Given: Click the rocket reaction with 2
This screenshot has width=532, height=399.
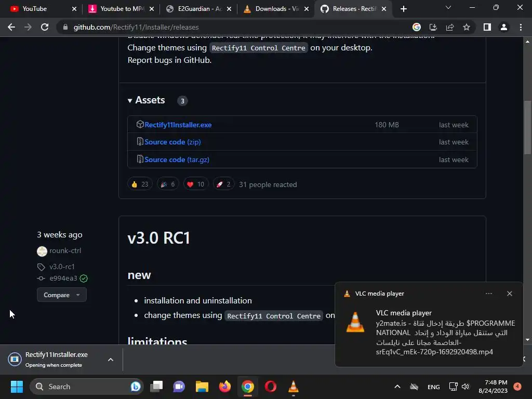Looking at the screenshot, I should [x=223, y=184].
